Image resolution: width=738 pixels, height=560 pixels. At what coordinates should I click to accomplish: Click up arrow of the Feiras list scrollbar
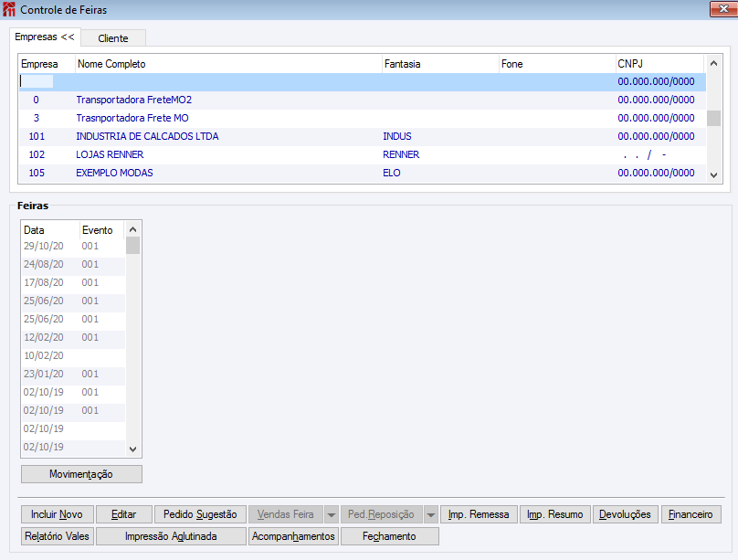click(132, 229)
